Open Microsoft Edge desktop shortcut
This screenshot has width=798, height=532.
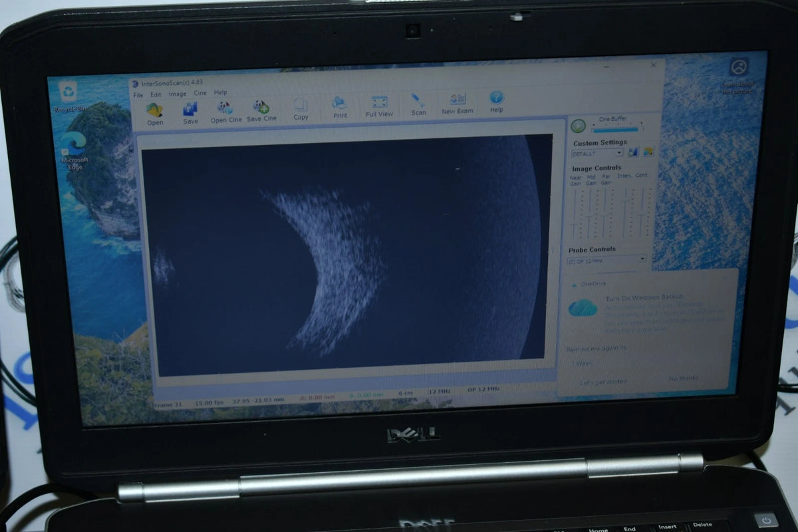(x=74, y=150)
